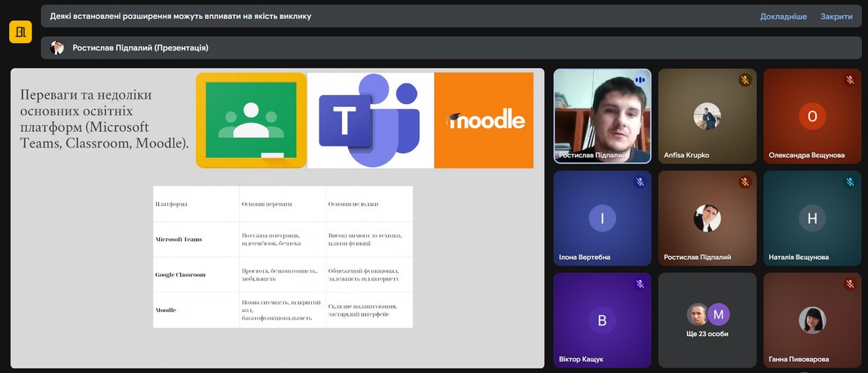Screen dimensions: 868x373
Task: Click the muted mic icon on Ілона Вертебна's tile
Action: tap(640, 182)
